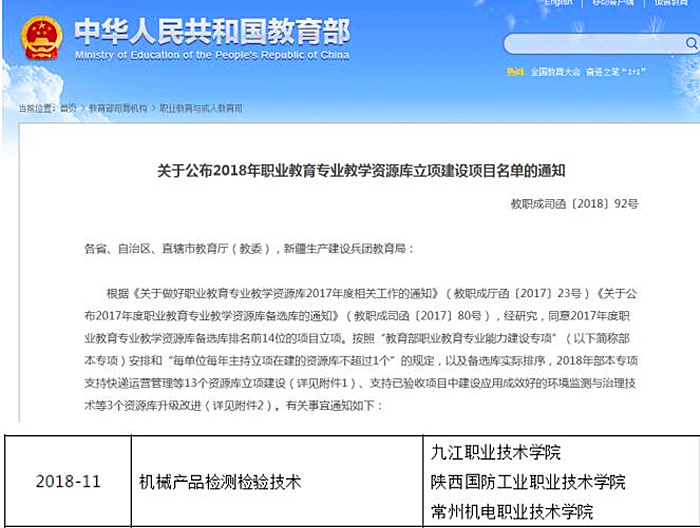Click 常州机电职业技术学院 in the table

pos(508,512)
